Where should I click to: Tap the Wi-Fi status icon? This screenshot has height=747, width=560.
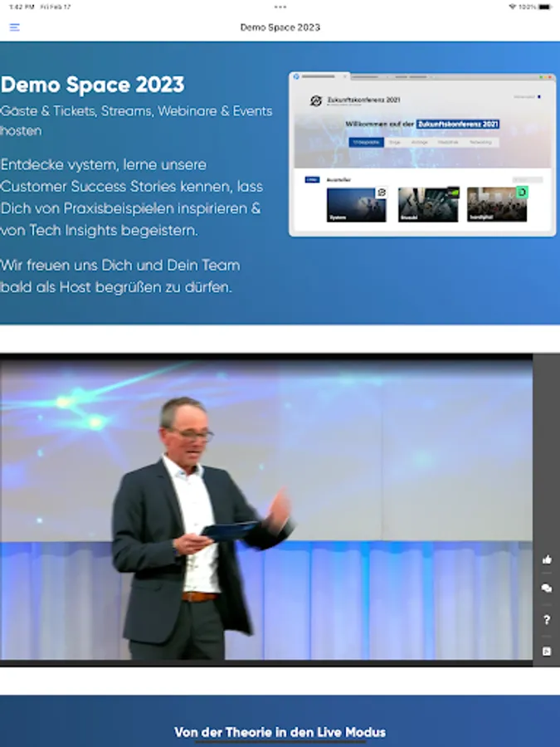[x=513, y=7]
